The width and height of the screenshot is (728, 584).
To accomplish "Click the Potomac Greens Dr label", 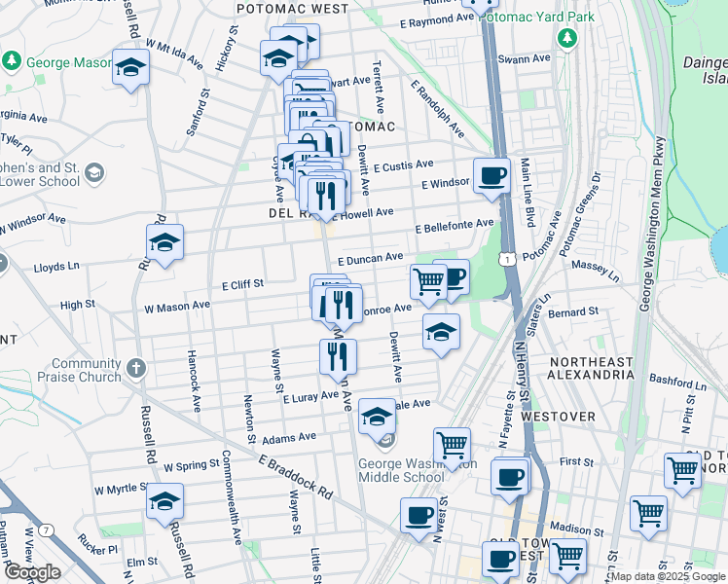I will click(580, 215).
